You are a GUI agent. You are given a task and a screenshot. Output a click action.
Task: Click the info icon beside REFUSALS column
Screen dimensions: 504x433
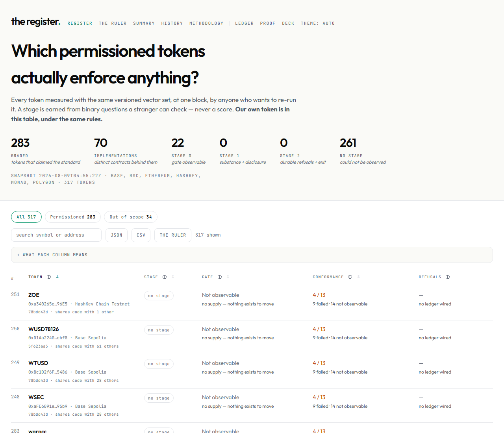448,277
